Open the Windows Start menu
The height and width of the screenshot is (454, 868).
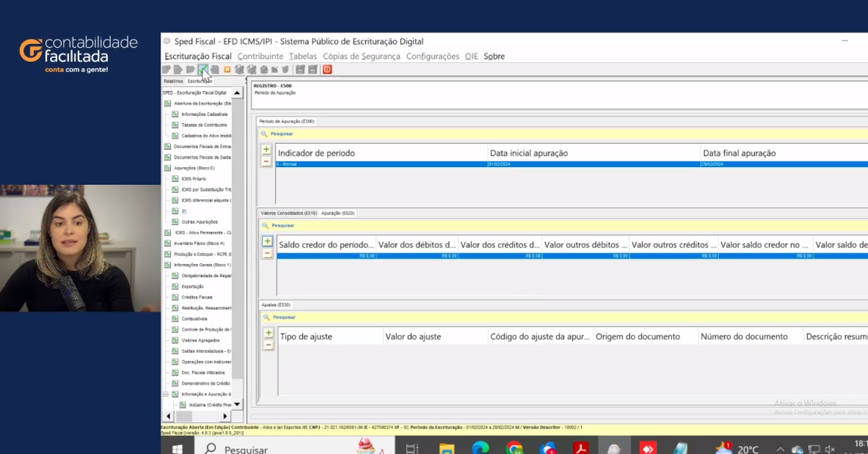(177, 449)
